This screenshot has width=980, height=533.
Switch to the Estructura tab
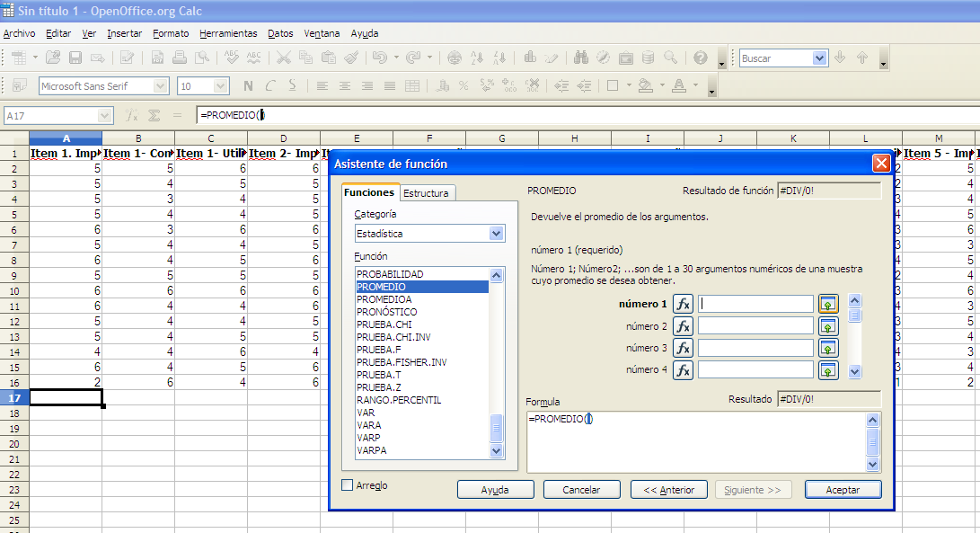(x=427, y=193)
